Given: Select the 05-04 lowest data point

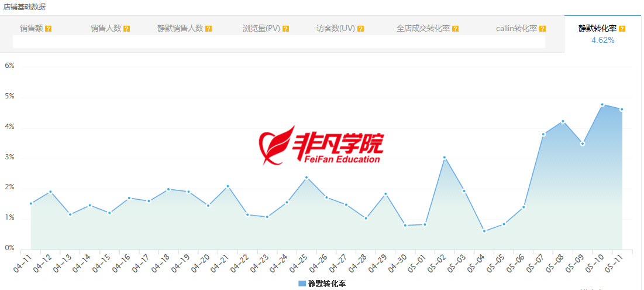Looking at the screenshot, I should (484, 231).
